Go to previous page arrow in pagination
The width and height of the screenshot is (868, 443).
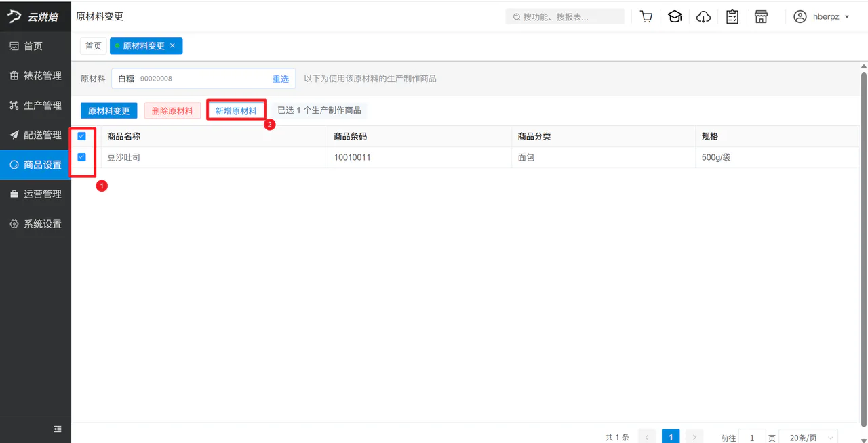(x=647, y=438)
